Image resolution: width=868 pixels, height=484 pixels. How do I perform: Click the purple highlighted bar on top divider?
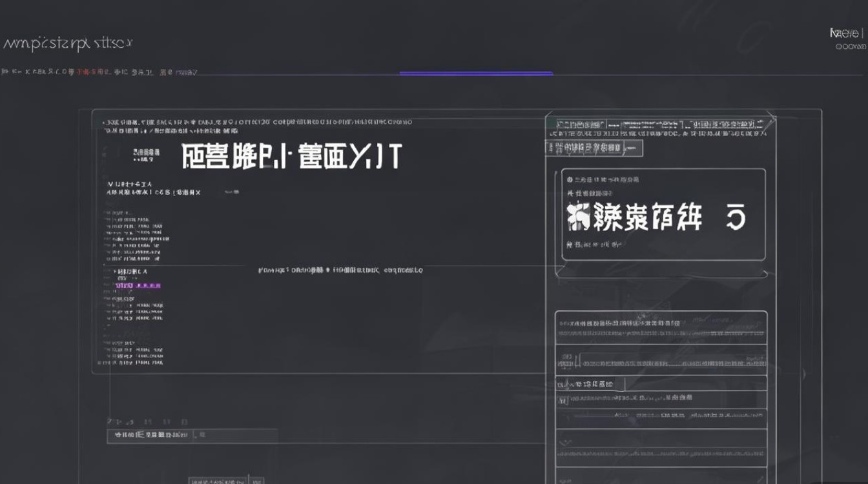point(476,74)
